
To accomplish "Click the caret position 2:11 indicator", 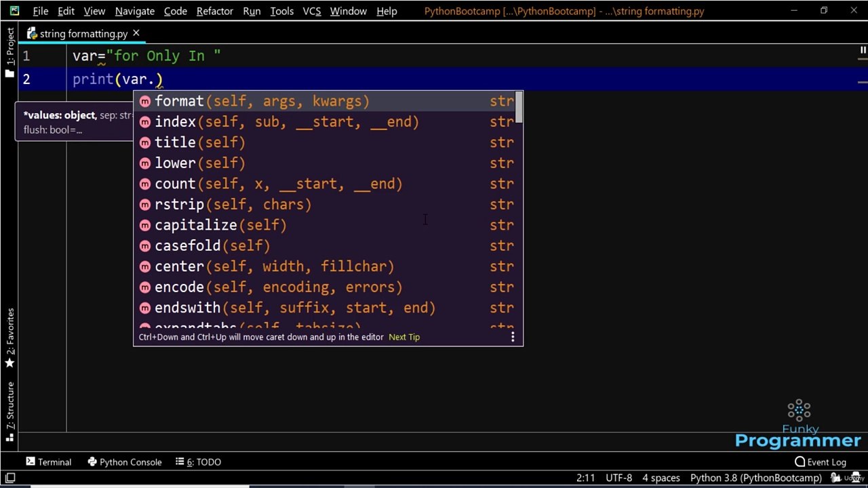I will pyautogui.click(x=585, y=478).
